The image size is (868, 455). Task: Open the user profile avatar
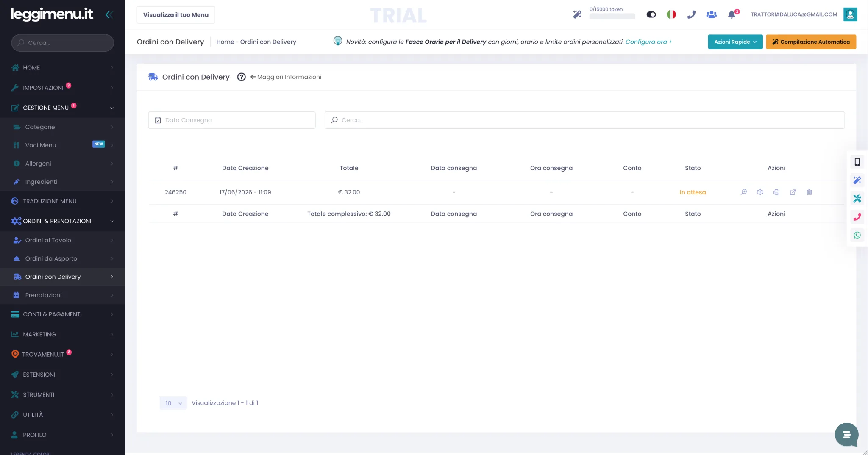(x=850, y=14)
